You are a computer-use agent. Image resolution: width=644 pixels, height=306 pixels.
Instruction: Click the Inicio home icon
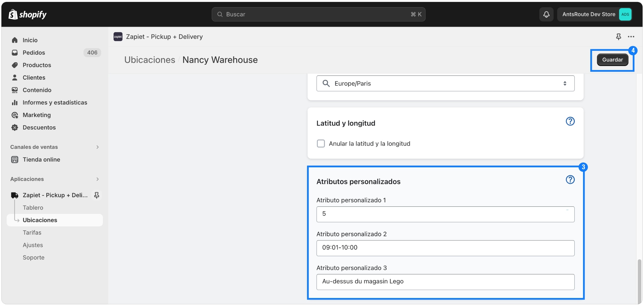point(15,40)
